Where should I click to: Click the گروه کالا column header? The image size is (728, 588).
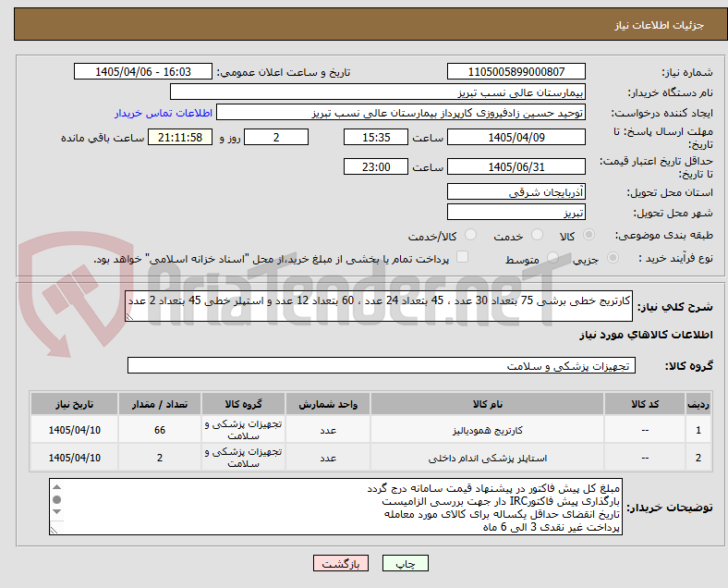pos(243,404)
